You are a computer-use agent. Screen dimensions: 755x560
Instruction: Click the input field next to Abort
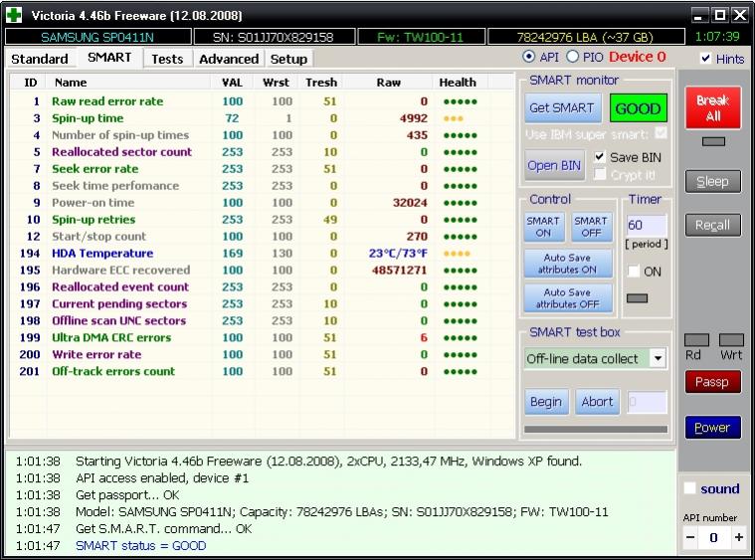click(647, 402)
